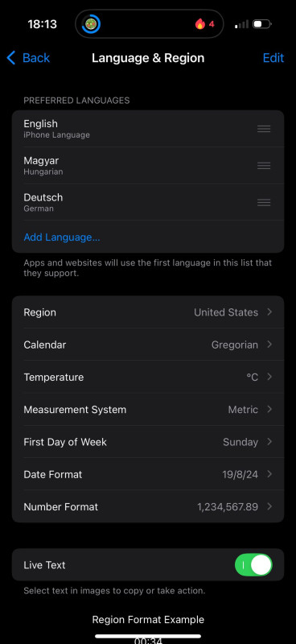Tap the reorder handle next to Magyar

click(264, 166)
